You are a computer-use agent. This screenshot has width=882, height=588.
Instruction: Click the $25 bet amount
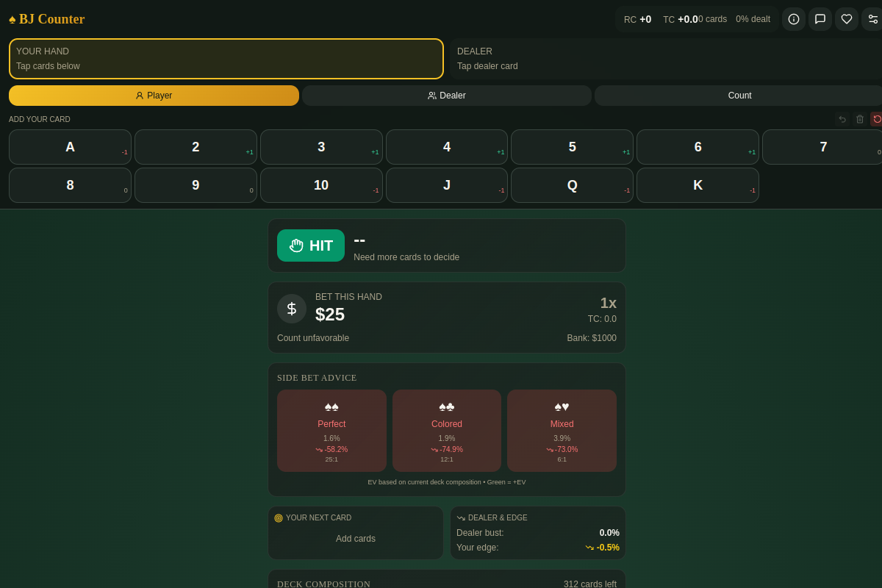point(330,315)
